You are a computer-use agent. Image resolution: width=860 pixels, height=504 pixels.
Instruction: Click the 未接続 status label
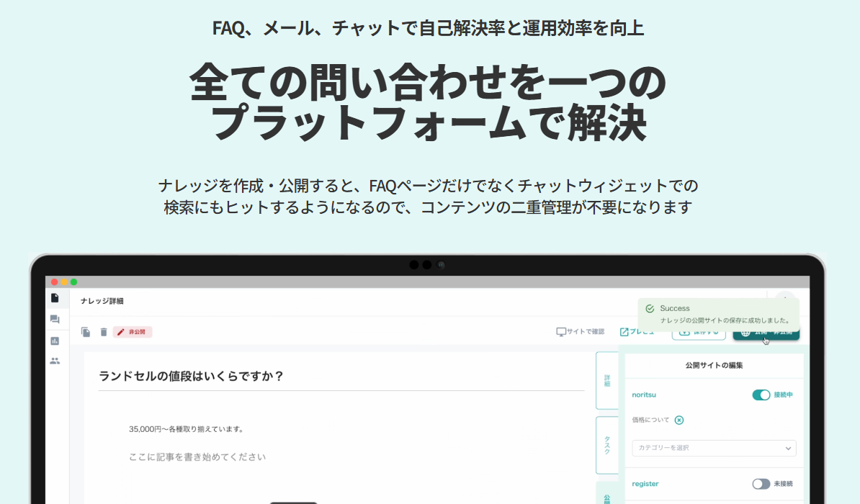(x=783, y=484)
